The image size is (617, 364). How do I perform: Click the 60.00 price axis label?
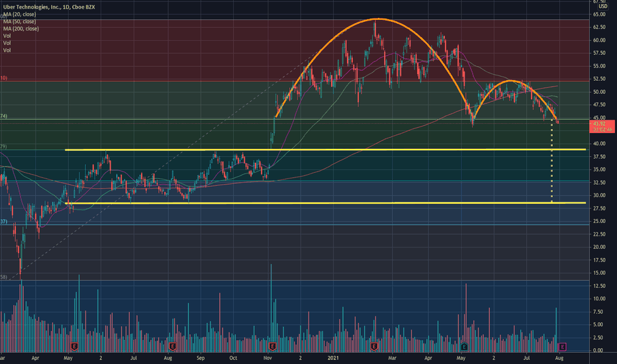[599, 40]
